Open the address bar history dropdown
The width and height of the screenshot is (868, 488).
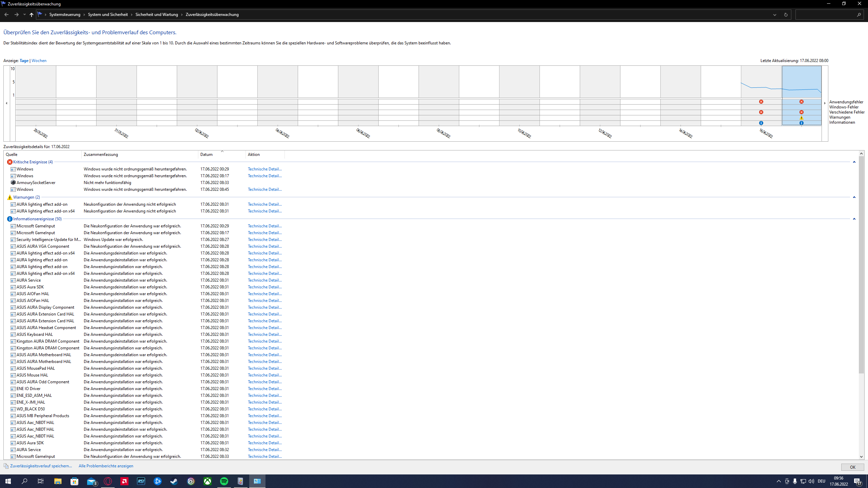tap(775, 15)
